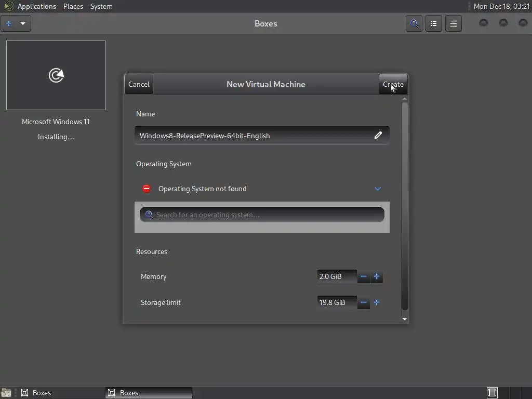Edit the name with the pencil icon
532x399 pixels.
(378, 136)
